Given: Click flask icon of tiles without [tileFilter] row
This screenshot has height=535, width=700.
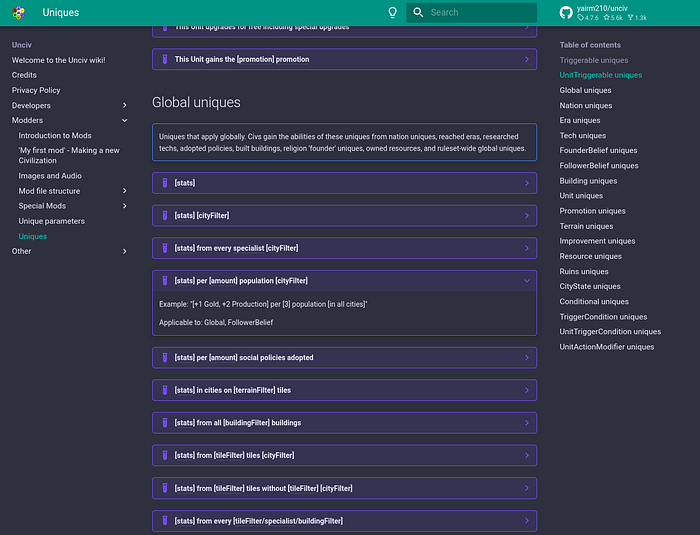Looking at the screenshot, I should coord(165,488).
